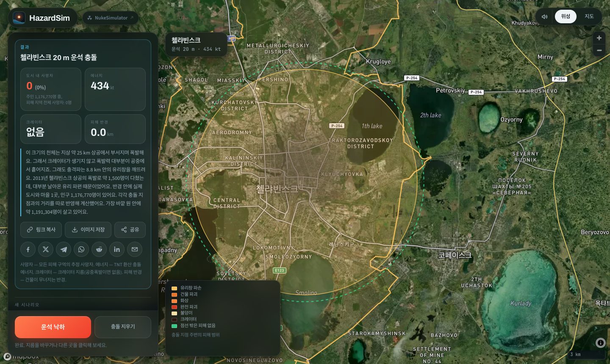
Task: Click the 첼랴빈스크 city label on map
Action: [277, 189]
